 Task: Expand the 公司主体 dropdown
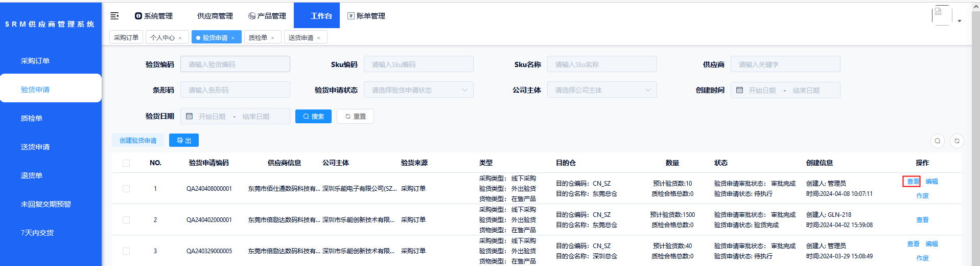[601, 90]
